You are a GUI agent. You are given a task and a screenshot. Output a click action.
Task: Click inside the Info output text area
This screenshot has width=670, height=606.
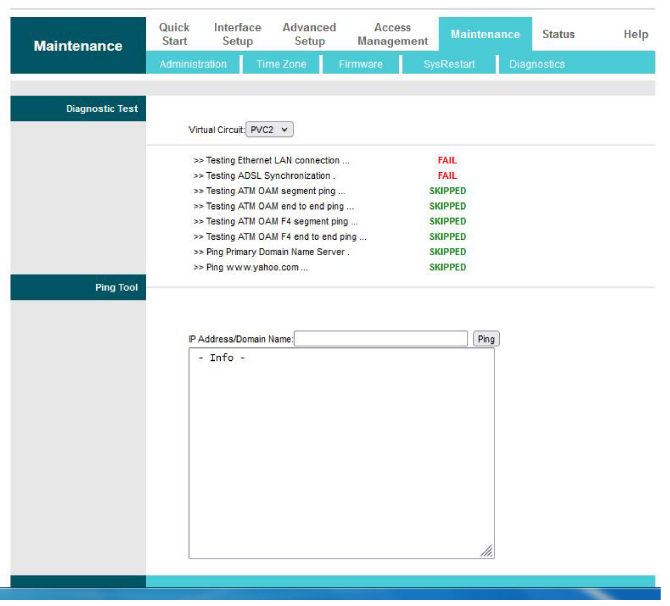point(340,450)
